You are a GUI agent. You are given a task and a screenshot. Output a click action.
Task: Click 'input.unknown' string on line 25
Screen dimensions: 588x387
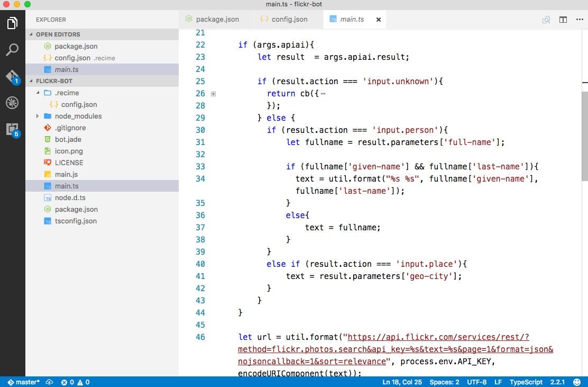click(398, 82)
